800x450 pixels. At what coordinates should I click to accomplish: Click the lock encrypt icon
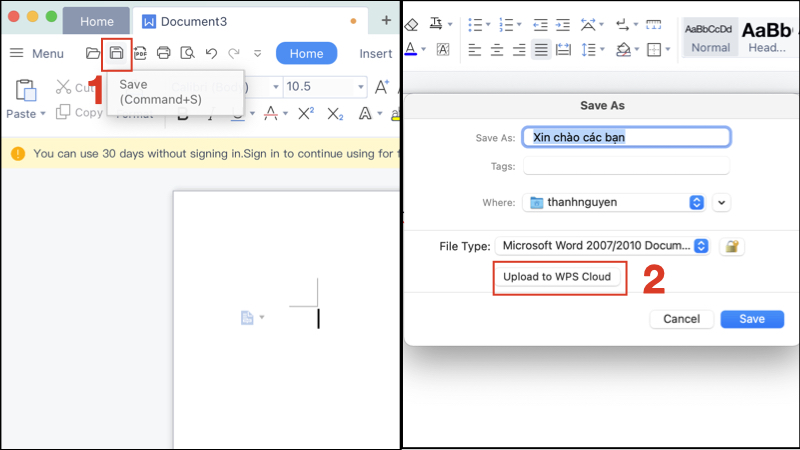coord(732,246)
